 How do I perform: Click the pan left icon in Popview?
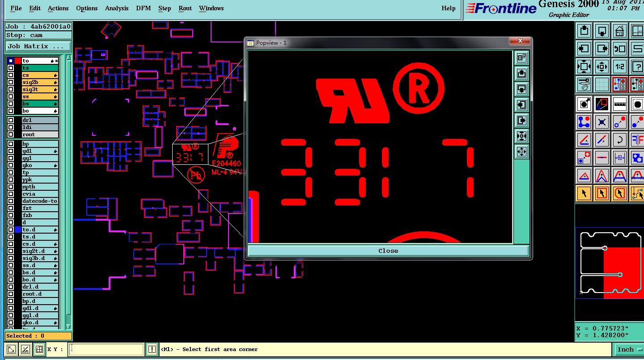(521, 105)
